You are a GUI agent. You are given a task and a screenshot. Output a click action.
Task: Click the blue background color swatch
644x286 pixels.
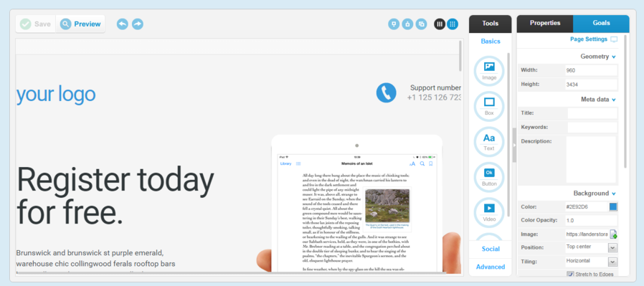coord(613,207)
